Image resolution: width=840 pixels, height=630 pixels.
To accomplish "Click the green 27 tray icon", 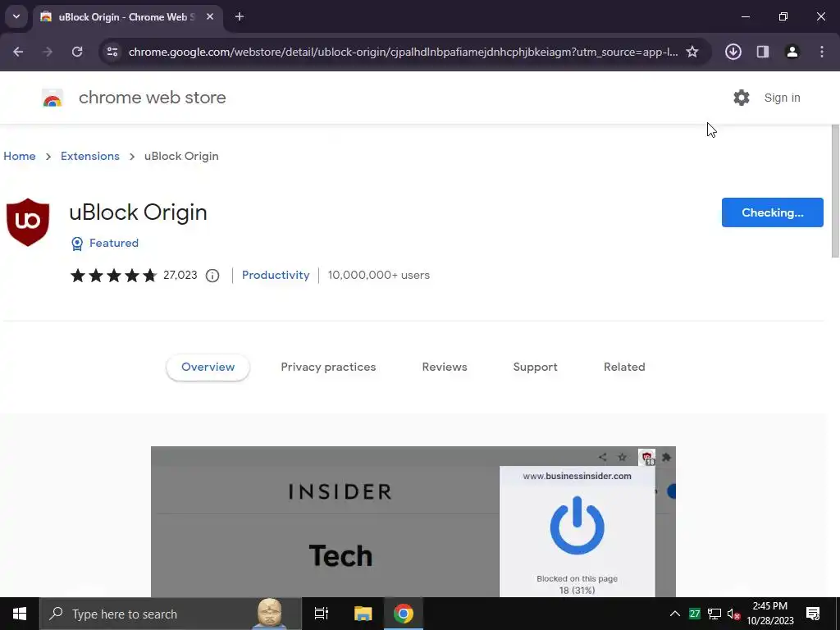I will coord(695,614).
